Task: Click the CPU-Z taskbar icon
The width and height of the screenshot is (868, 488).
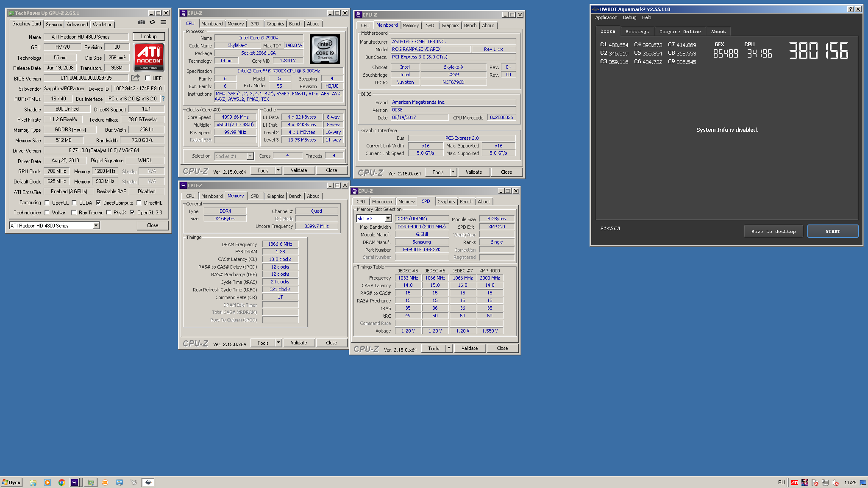Action: pyautogui.click(x=75, y=482)
